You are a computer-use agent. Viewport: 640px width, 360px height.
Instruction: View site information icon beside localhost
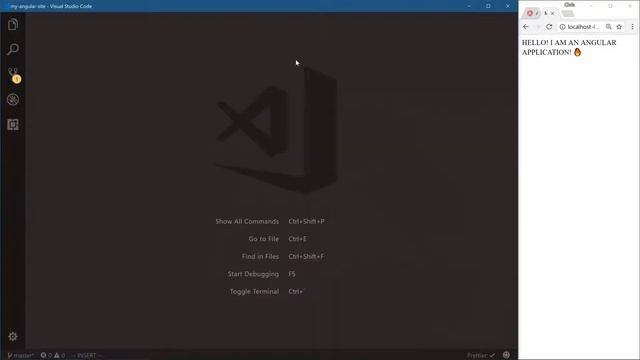click(562, 27)
